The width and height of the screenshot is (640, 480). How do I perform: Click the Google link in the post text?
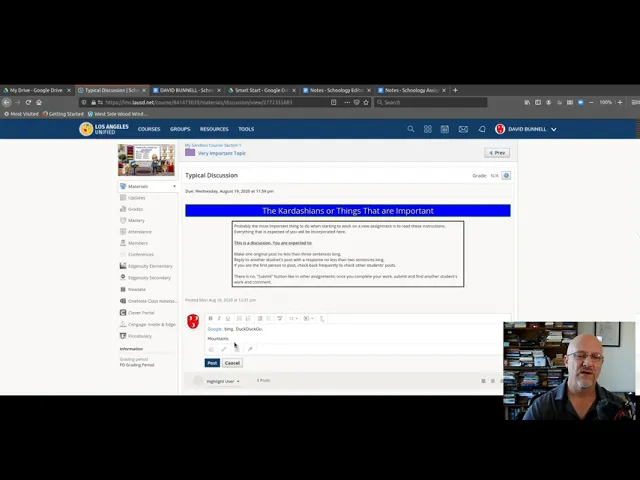pos(214,329)
